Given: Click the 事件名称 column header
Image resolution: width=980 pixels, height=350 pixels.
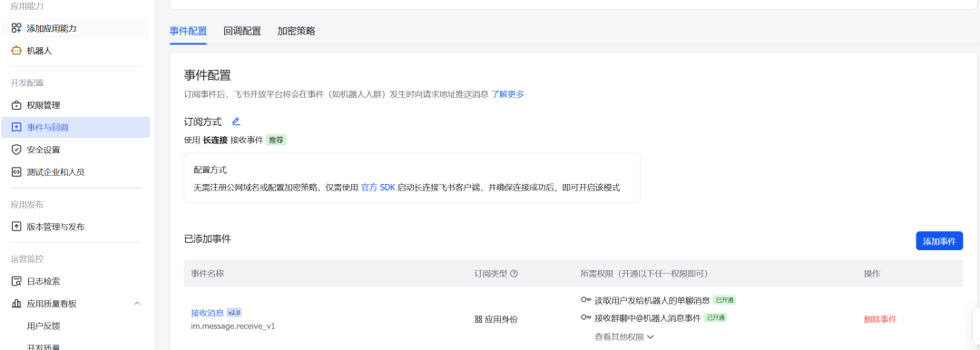Looking at the screenshot, I should (208, 274).
